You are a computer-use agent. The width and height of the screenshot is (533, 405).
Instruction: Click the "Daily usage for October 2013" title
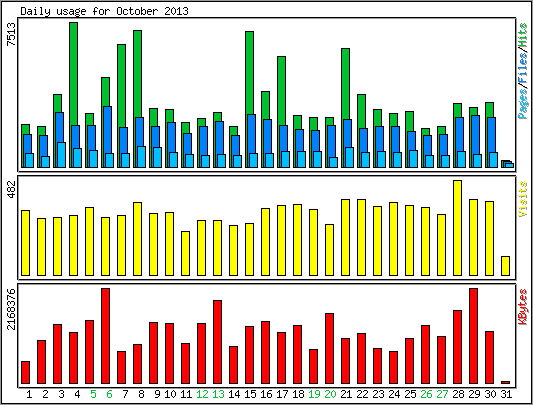104,11
